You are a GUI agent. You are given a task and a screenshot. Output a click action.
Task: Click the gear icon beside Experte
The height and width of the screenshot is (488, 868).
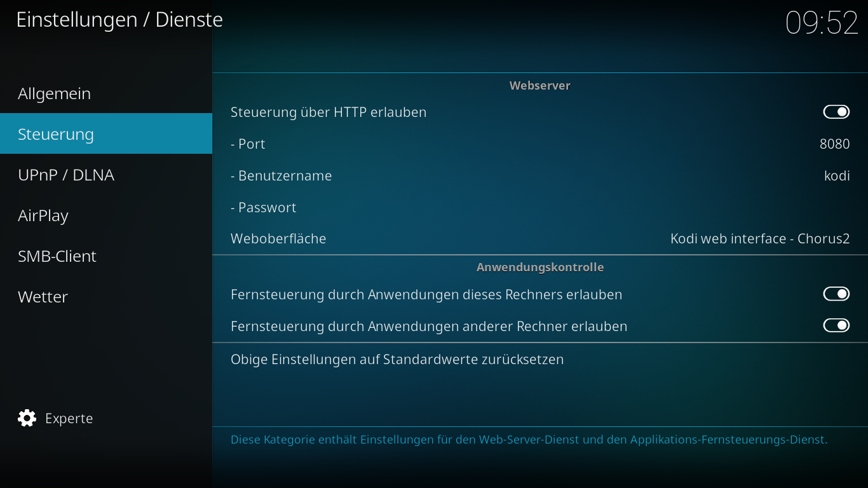[x=27, y=418]
